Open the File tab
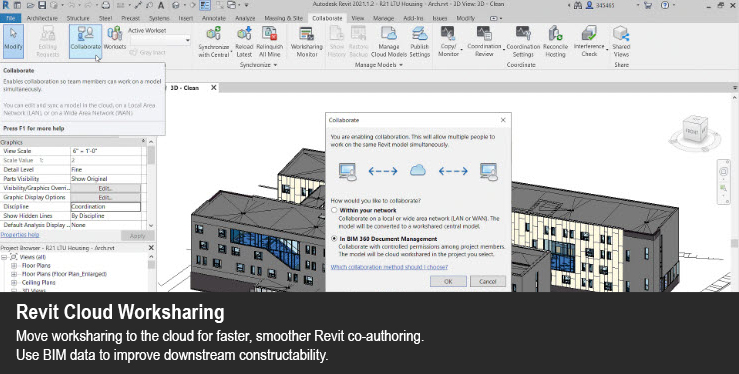This screenshot has width=739, height=374. (x=10, y=18)
